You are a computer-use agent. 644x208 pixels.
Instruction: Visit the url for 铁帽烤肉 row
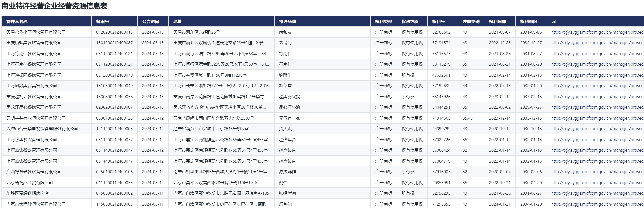[x=598, y=193]
